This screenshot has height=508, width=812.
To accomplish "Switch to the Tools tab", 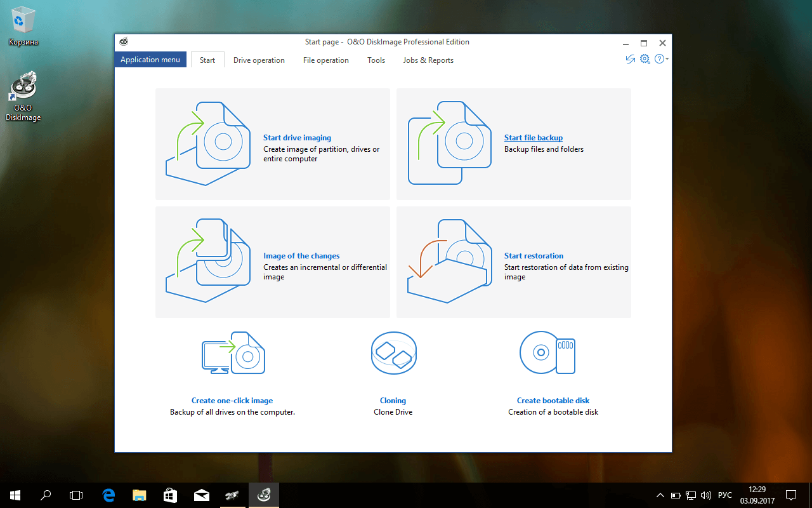I will 376,60.
